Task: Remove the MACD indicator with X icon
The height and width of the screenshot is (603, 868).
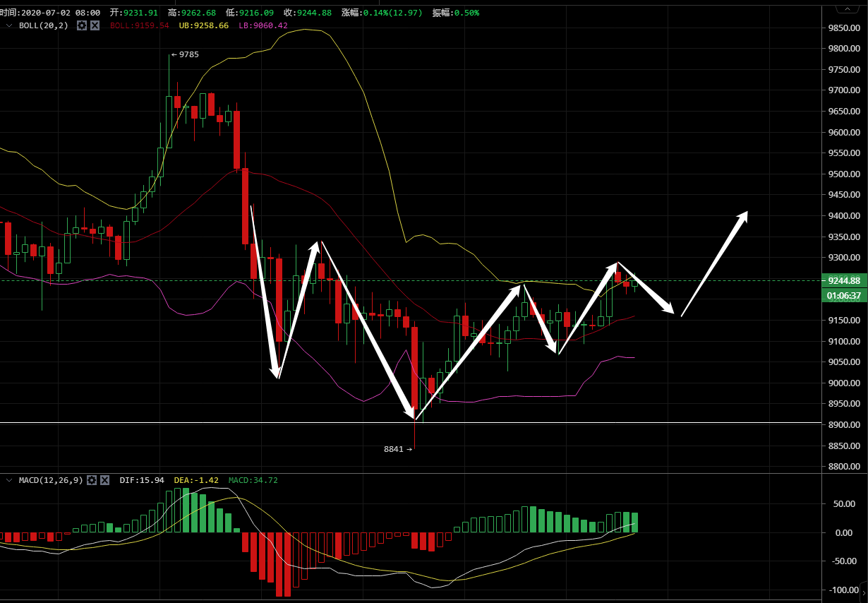Action: 104,480
